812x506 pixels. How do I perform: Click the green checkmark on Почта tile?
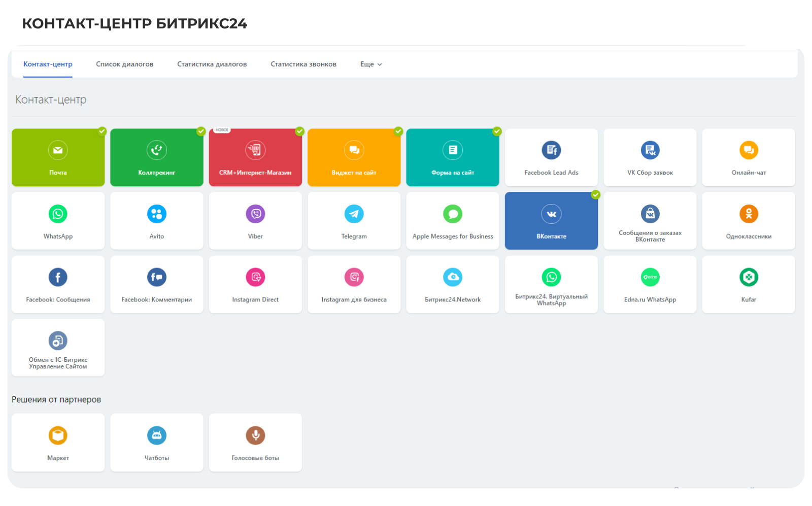(102, 131)
